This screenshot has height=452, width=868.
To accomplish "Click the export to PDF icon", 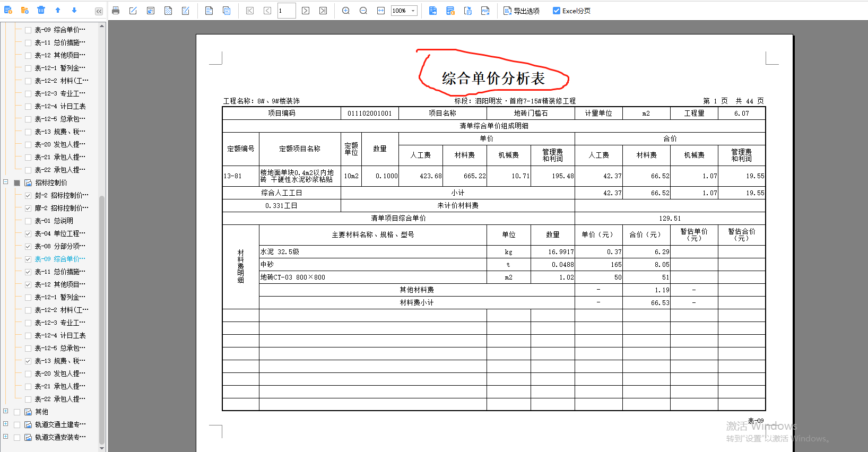I will coord(485,11).
